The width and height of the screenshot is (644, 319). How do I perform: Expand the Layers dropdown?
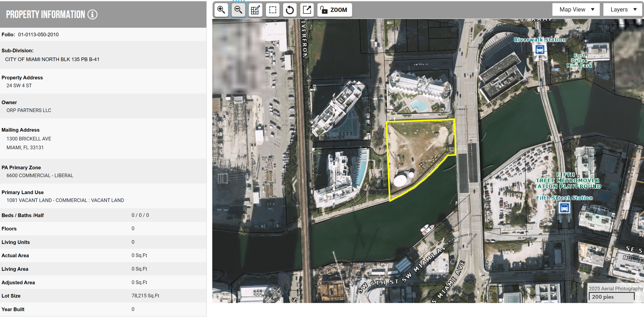[623, 10]
